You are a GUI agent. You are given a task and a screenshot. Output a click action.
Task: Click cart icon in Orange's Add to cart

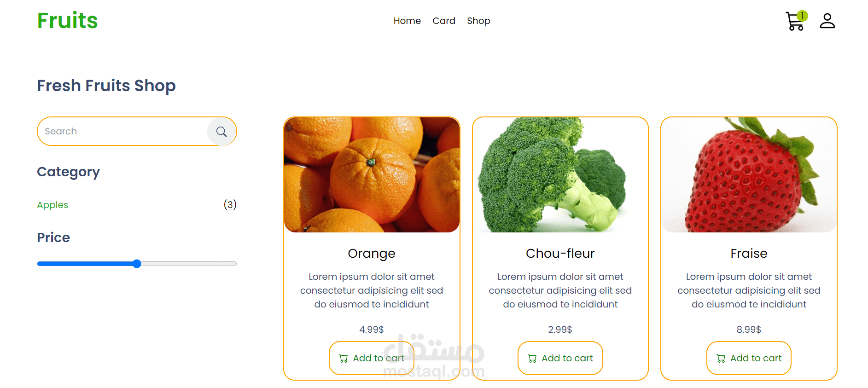(344, 359)
